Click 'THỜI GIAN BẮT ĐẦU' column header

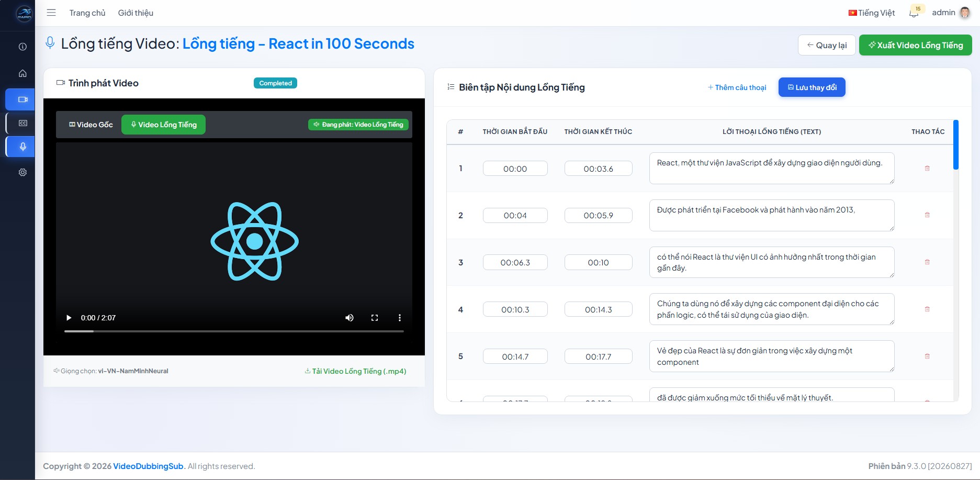click(515, 132)
